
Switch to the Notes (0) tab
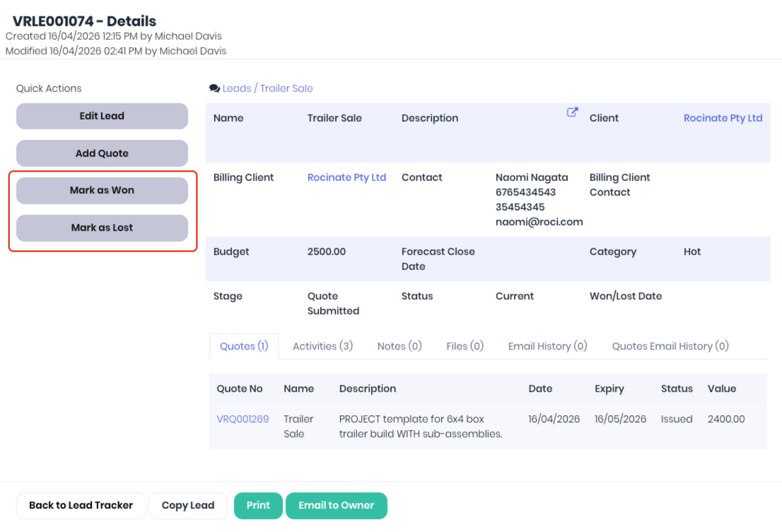[x=400, y=346]
